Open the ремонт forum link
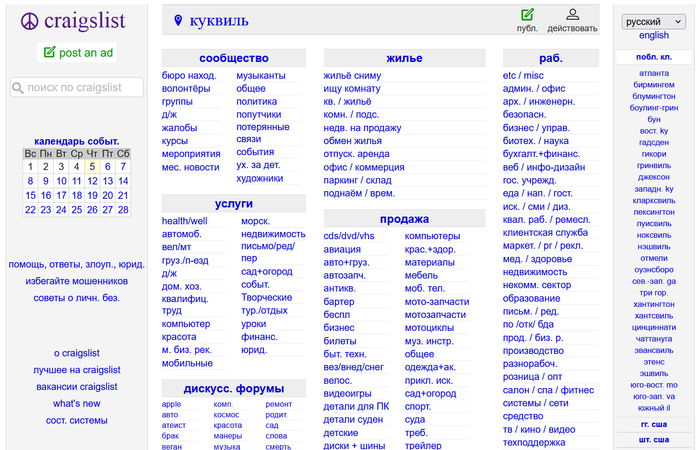This screenshot has width=700, height=450. pyautogui.click(x=279, y=404)
